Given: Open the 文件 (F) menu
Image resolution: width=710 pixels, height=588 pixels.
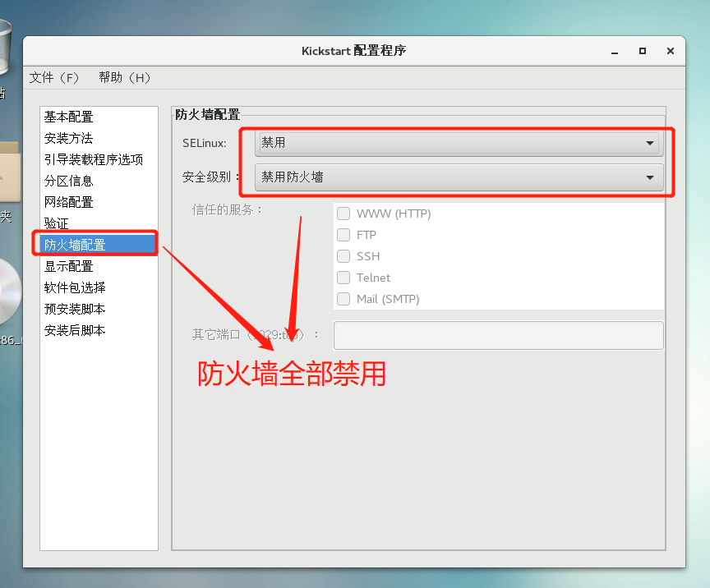Looking at the screenshot, I should (54, 78).
